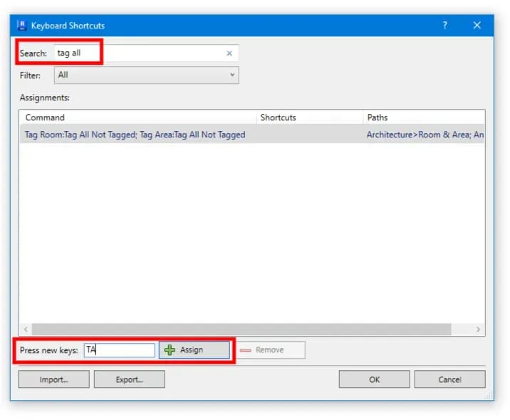Click the horizontal scrollbar left arrow
Viewport: 510px width, 420px height.
click(x=26, y=330)
